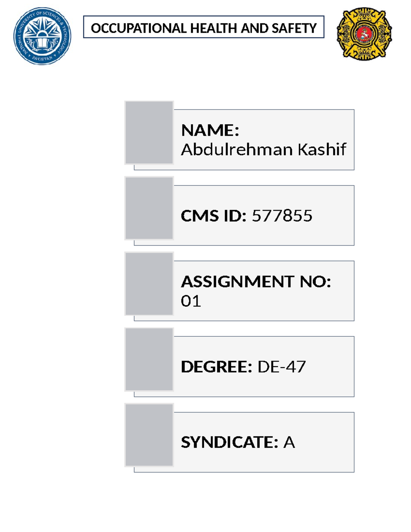Click the bold SYNDICATE: label

coord(229,442)
